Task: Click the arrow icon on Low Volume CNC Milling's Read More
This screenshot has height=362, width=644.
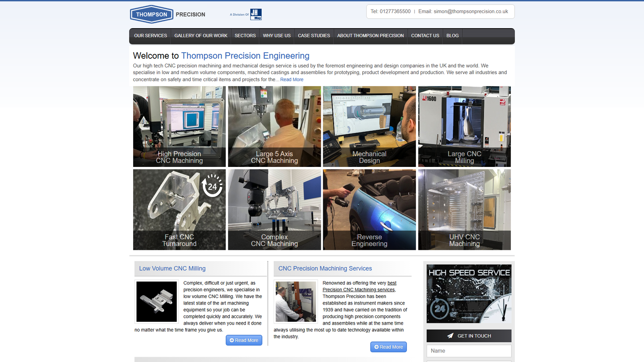Action: click(231, 340)
